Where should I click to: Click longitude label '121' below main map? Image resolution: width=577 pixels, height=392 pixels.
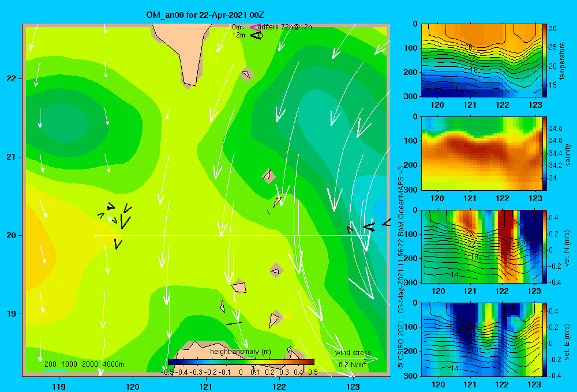[206, 387]
